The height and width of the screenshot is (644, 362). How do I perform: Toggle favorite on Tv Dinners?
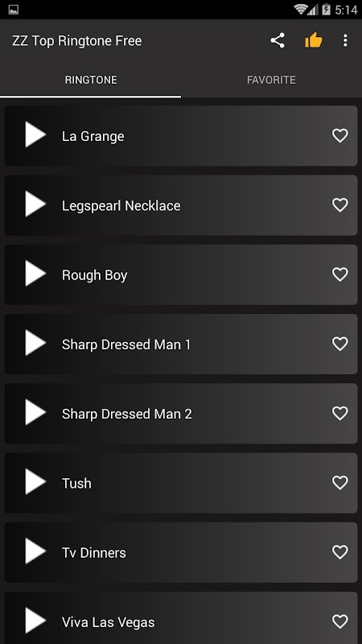pos(339,552)
